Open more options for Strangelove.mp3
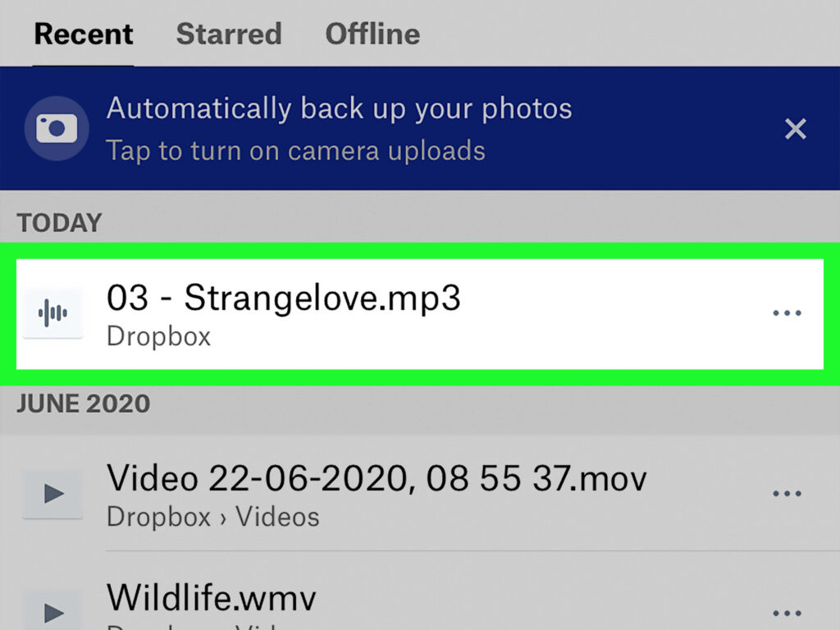Screen dimensions: 840x630 coord(787,313)
